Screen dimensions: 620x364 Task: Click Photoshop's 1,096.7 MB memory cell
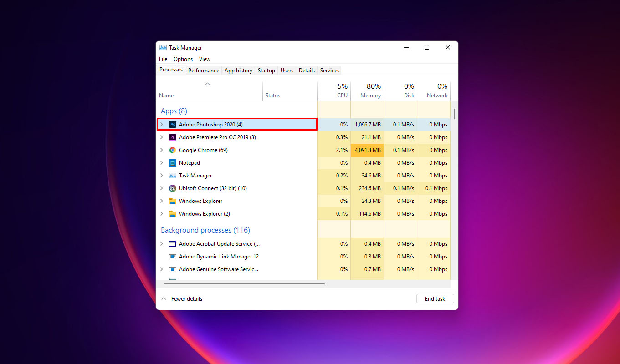pyautogui.click(x=367, y=124)
